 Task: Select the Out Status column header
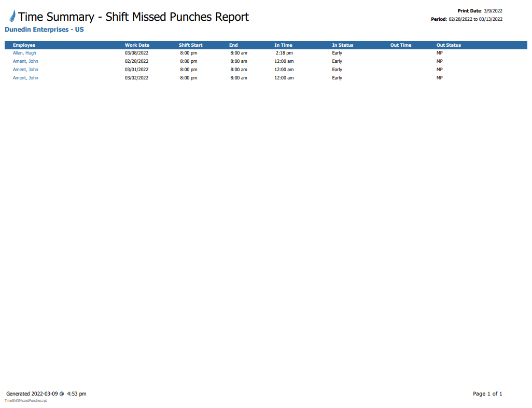(x=449, y=45)
